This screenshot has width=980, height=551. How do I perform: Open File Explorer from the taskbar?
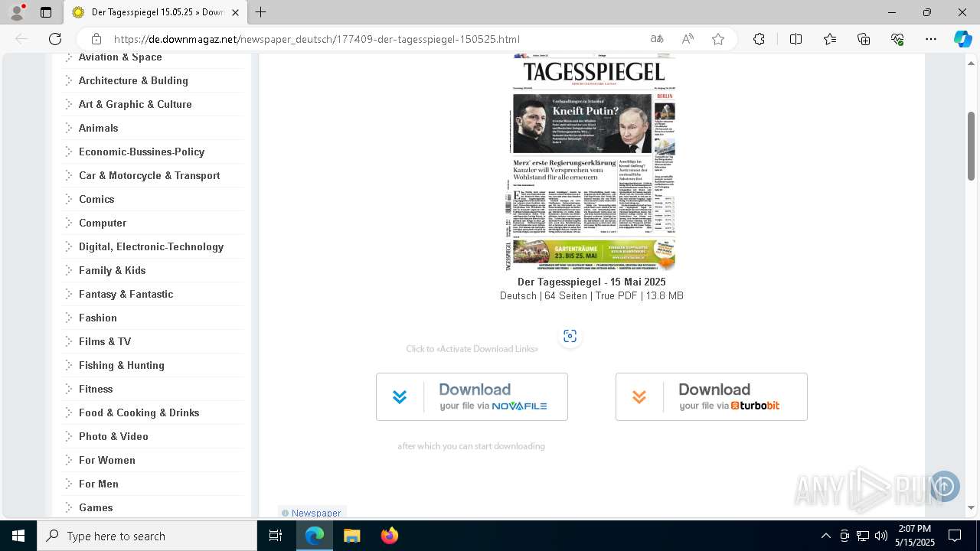coord(351,536)
